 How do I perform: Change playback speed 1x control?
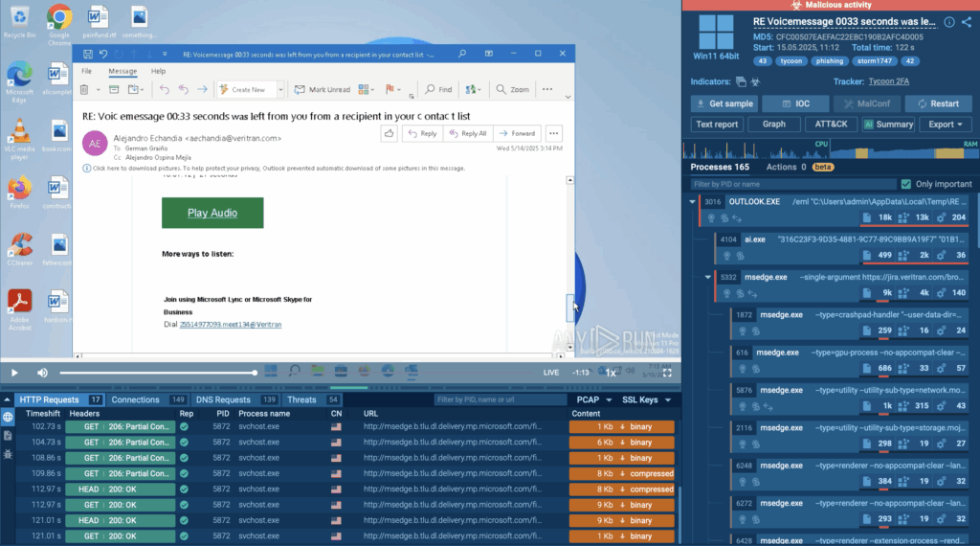pyautogui.click(x=611, y=373)
